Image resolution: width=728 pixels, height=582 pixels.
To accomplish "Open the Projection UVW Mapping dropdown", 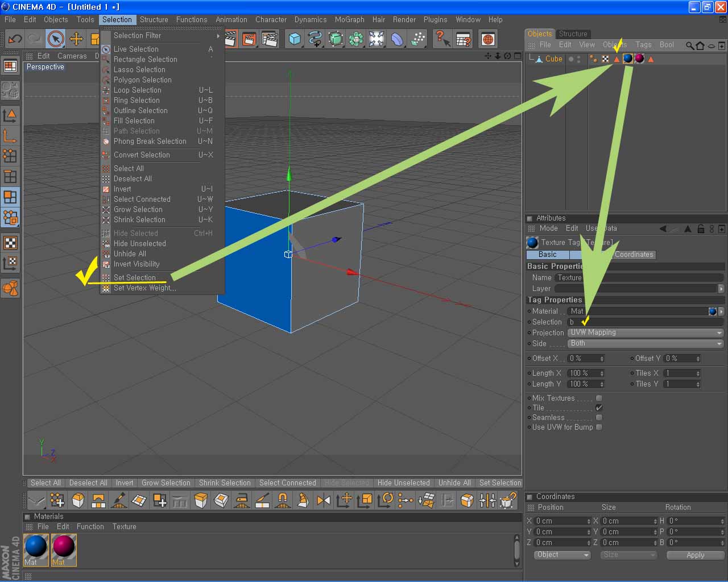I will (646, 332).
